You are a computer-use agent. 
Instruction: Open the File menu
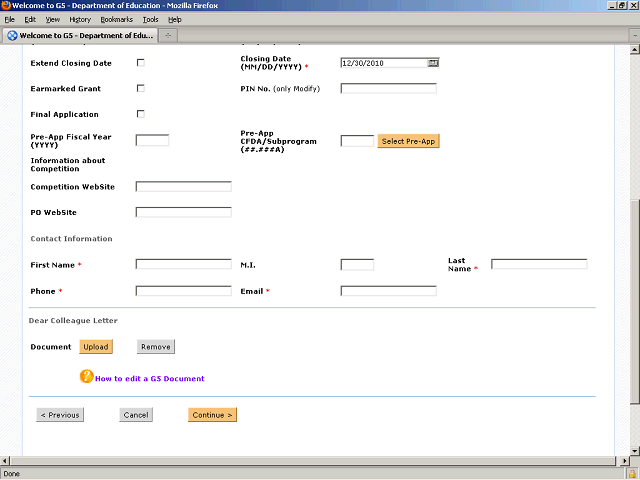click(x=9, y=20)
